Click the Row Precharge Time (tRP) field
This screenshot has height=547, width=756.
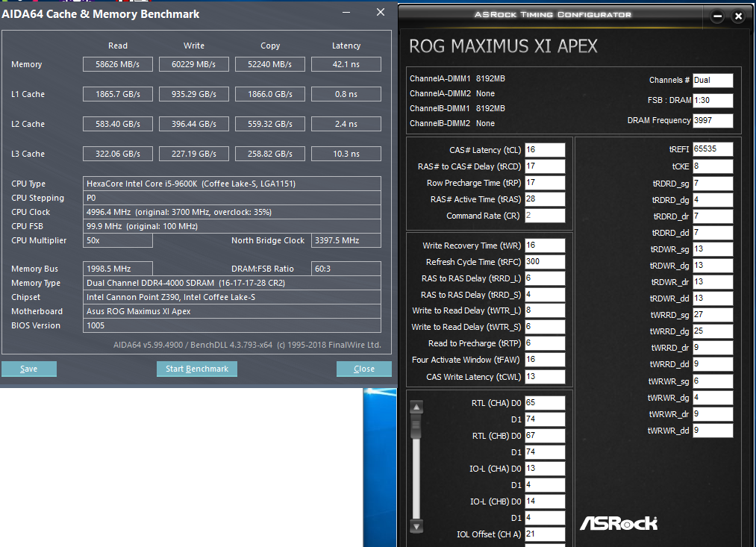(x=545, y=183)
